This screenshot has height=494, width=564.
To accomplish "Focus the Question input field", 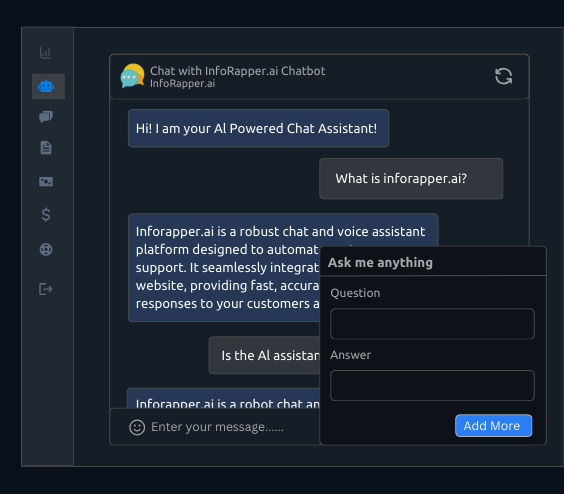I will click(x=432, y=323).
